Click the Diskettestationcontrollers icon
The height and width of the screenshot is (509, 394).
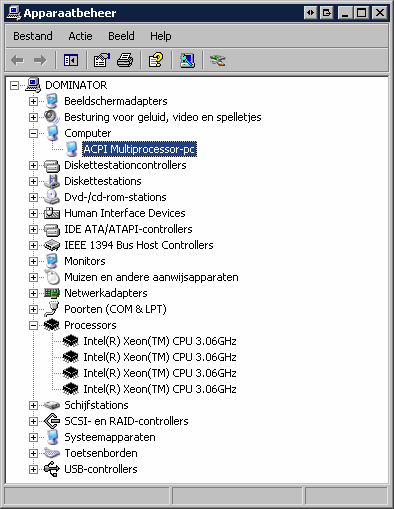coord(52,165)
